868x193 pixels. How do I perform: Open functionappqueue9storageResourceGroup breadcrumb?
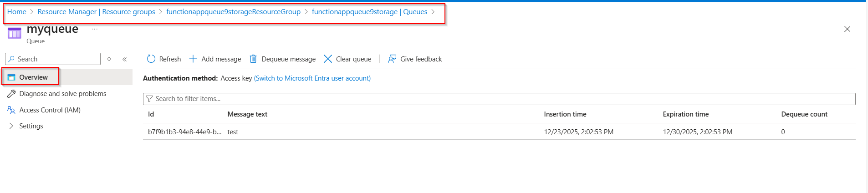click(233, 12)
